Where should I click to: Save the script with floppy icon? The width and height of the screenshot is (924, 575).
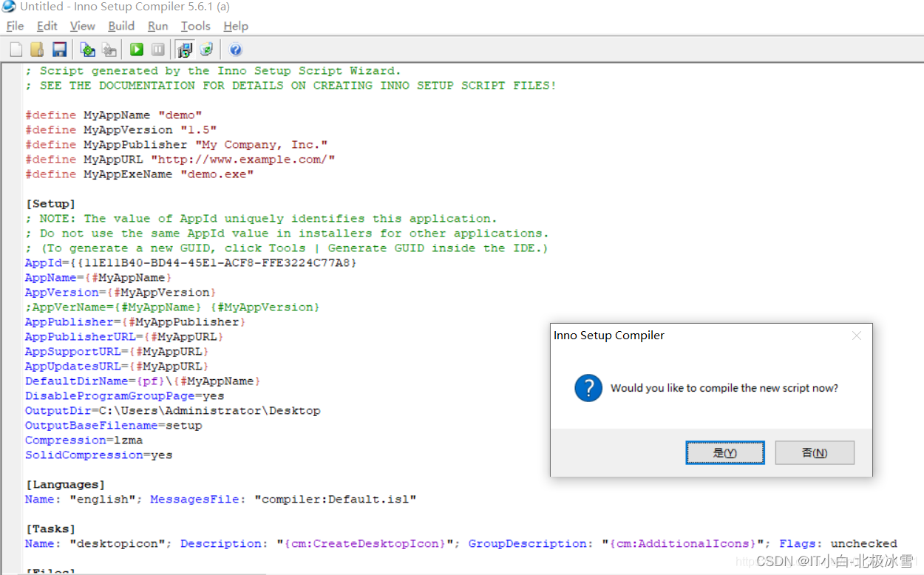[59, 50]
